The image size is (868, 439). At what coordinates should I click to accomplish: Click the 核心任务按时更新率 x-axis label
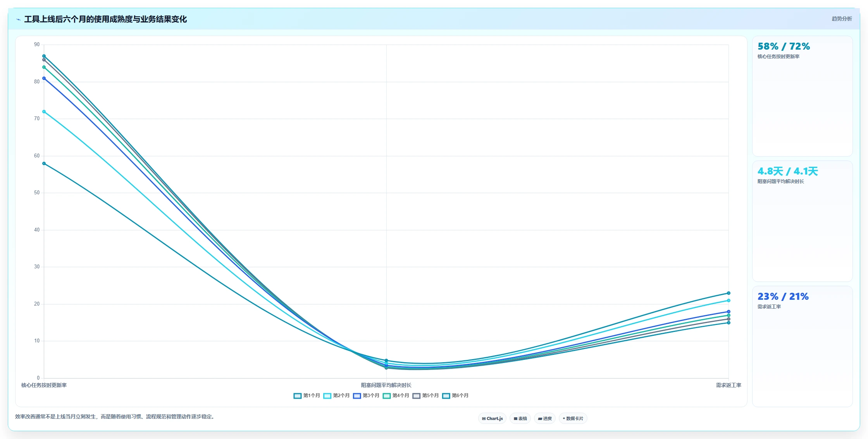(x=44, y=385)
